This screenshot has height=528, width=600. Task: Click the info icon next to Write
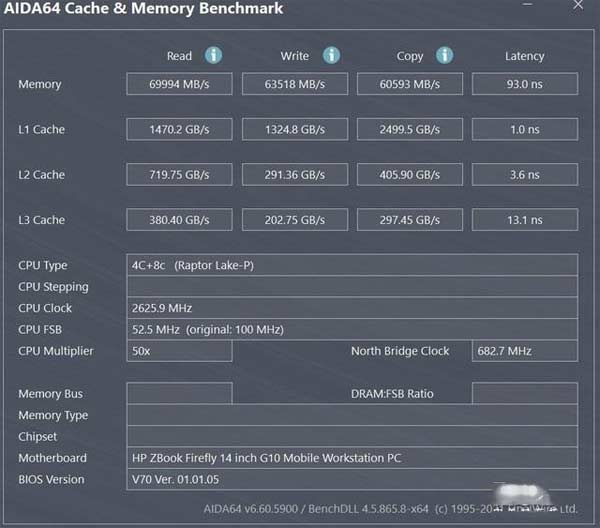click(x=331, y=56)
